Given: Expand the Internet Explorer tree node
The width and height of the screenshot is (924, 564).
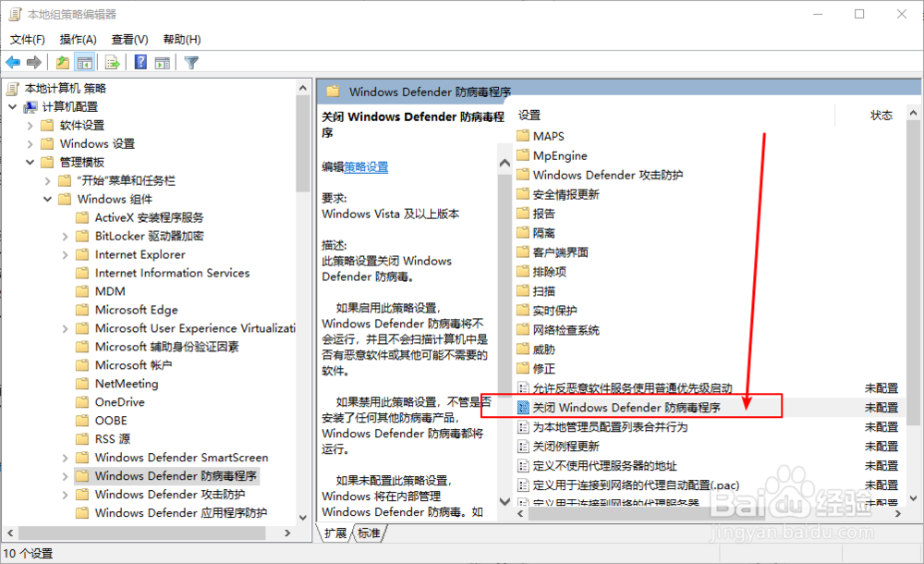Looking at the screenshot, I should [66, 255].
